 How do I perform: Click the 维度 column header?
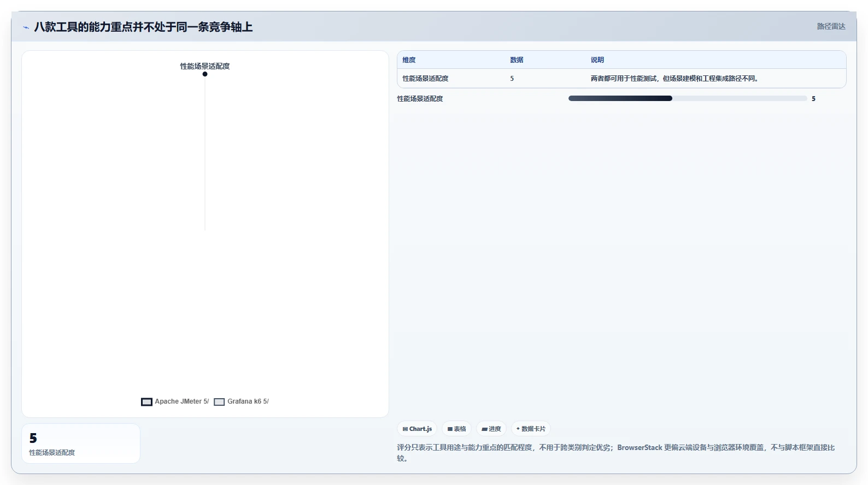409,60
